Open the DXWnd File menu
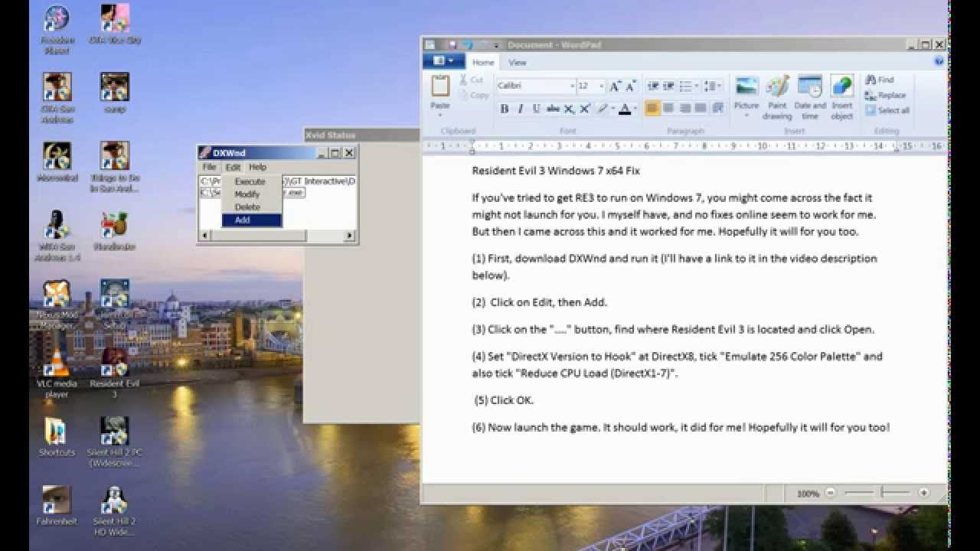980x551 pixels. pyautogui.click(x=209, y=167)
